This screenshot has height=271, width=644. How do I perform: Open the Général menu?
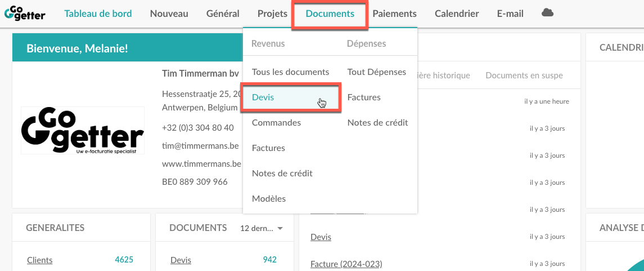(223, 14)
